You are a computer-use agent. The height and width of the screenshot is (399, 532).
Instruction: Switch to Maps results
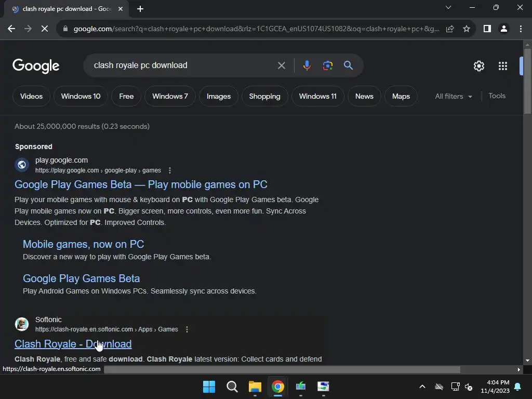coord(401,96)
